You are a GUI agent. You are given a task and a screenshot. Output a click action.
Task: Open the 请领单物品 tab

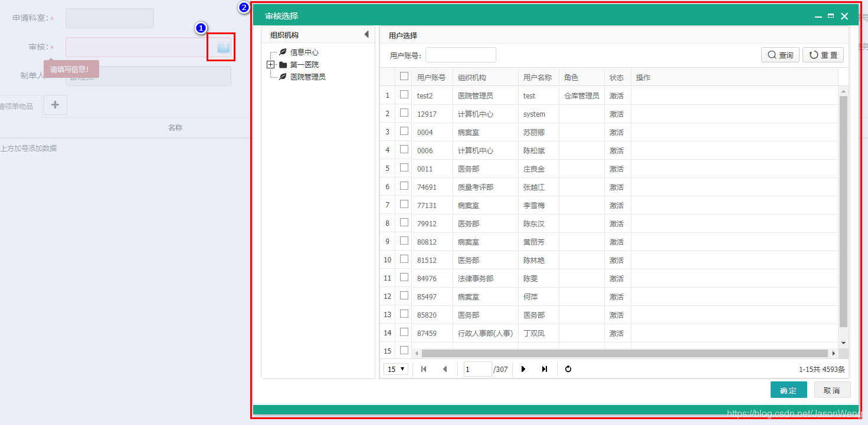click(x=17, y=107)
